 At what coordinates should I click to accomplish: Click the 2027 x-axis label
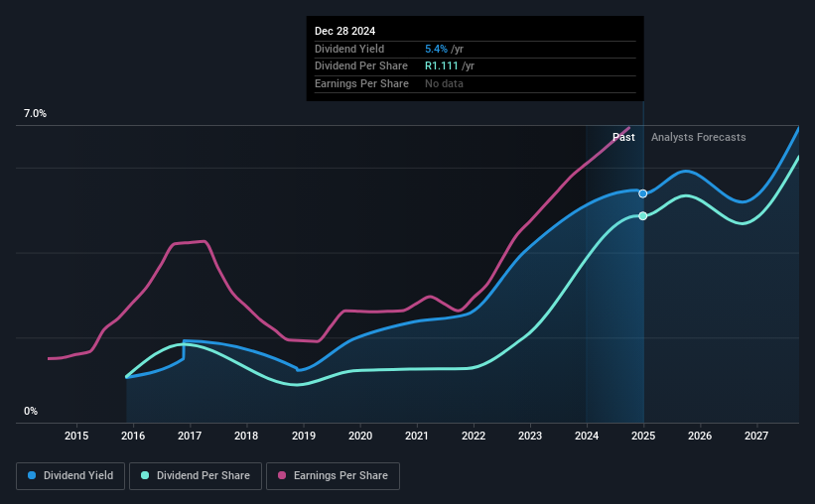(756, 436)
